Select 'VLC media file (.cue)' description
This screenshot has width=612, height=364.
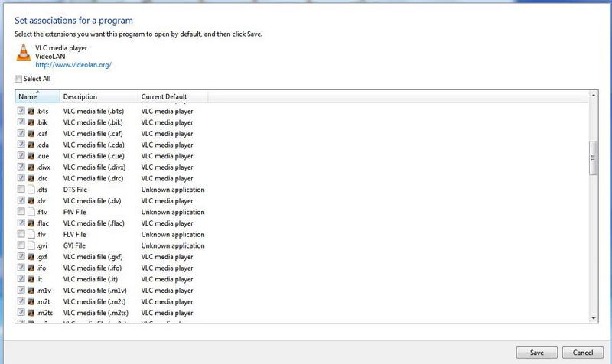(x=93, y=156)
